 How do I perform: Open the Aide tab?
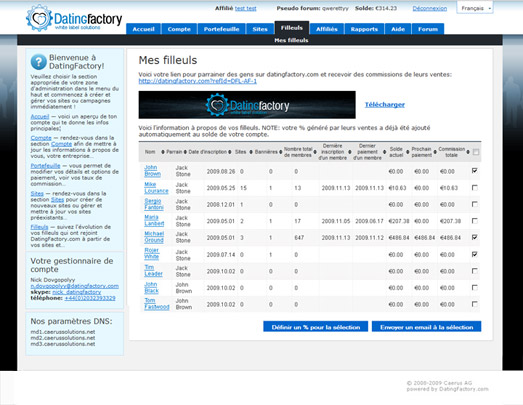398,29
